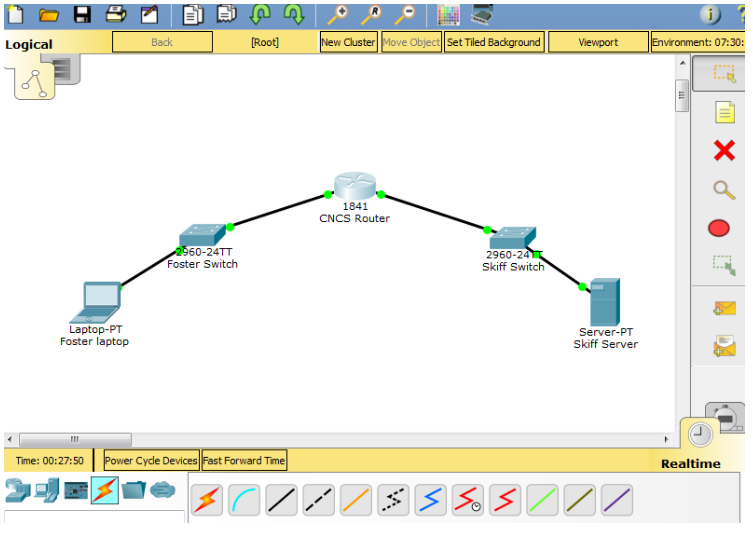Open the Environment 07:30 button
This screenshot has height=535, width=753.
[x=698, y=42]
